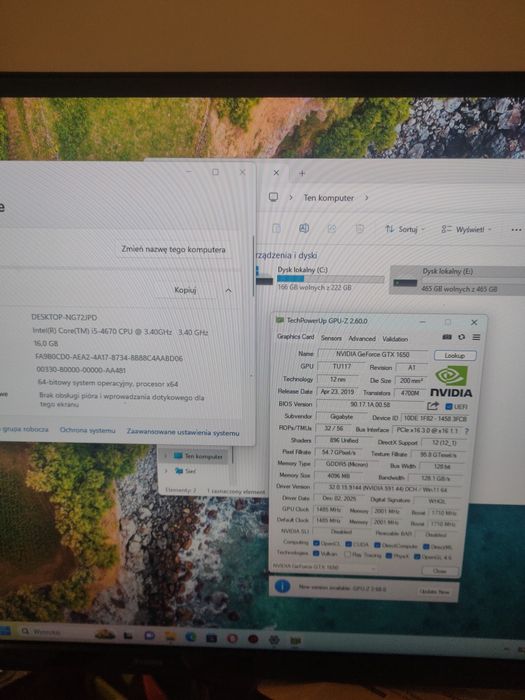This screenshot has height=700, width=525.
Task: Open the chat app icon on taskbar
Action: [150, 635]
